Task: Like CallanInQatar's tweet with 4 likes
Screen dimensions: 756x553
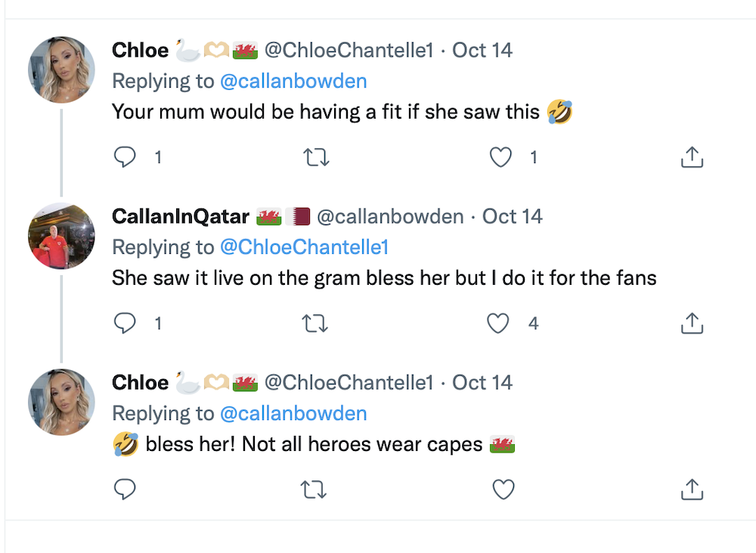Action: (x=498, y=323)
